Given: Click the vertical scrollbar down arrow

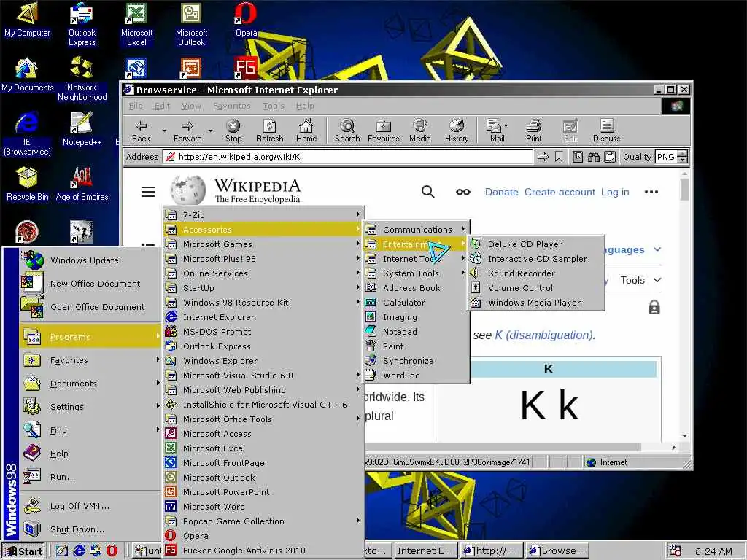Looking at the screenshot, I should click(684, 435).
